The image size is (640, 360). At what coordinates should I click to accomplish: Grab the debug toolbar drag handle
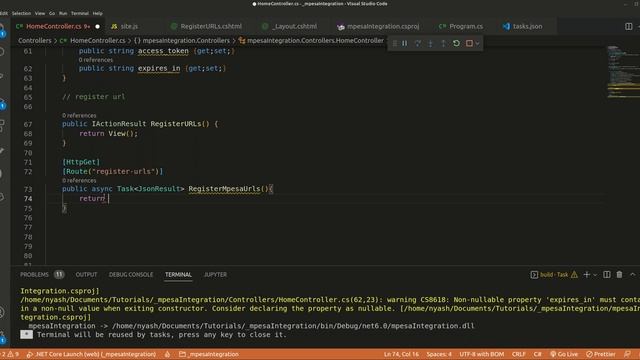pyautogui.click(x=395, y=43)
